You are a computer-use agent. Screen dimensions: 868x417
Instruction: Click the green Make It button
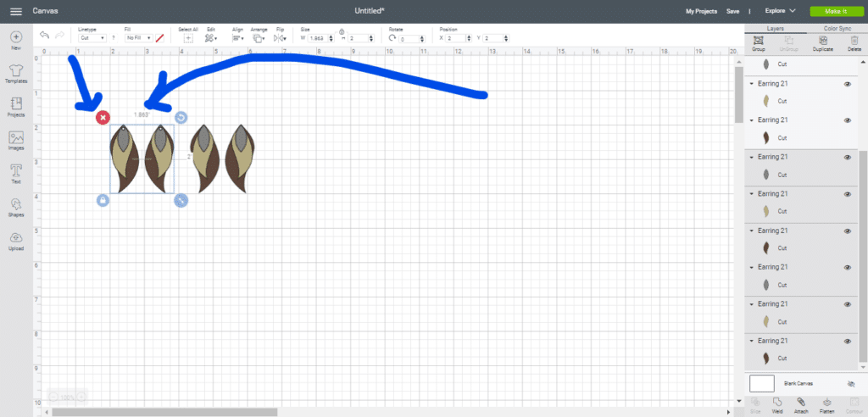pos(832,11)
